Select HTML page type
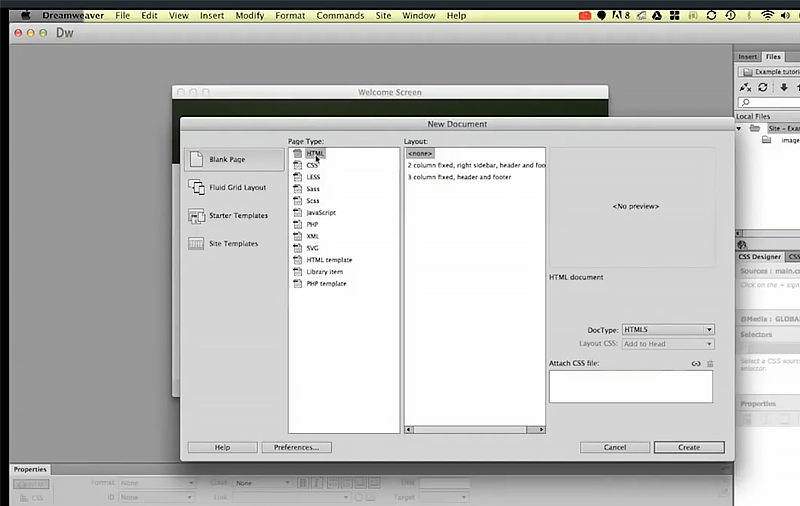 pos(315,153)
